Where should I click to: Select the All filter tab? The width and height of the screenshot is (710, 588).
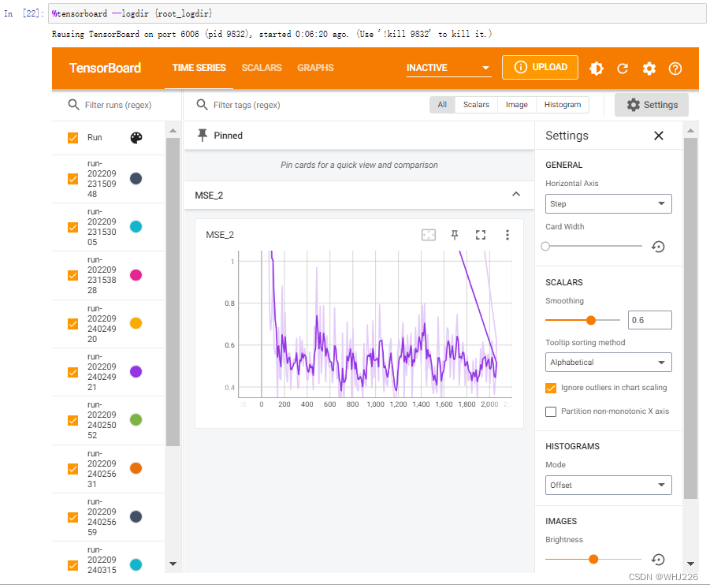pyautogui.click(x=442, y=105)
